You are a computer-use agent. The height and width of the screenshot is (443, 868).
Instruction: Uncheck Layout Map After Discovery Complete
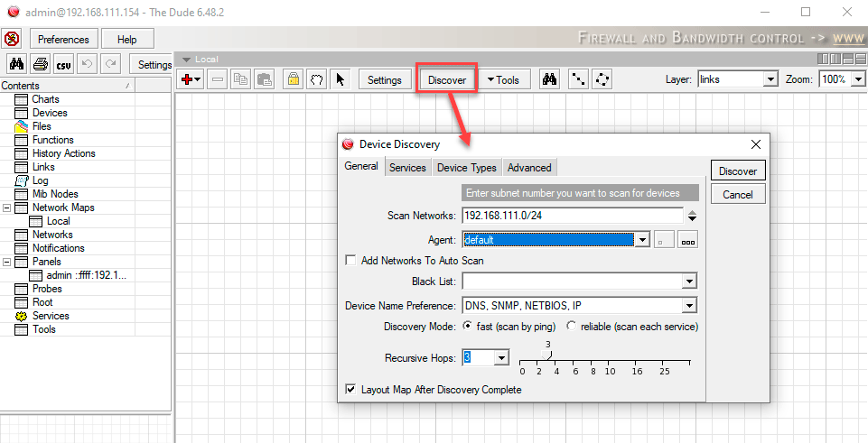coord(351,390)
